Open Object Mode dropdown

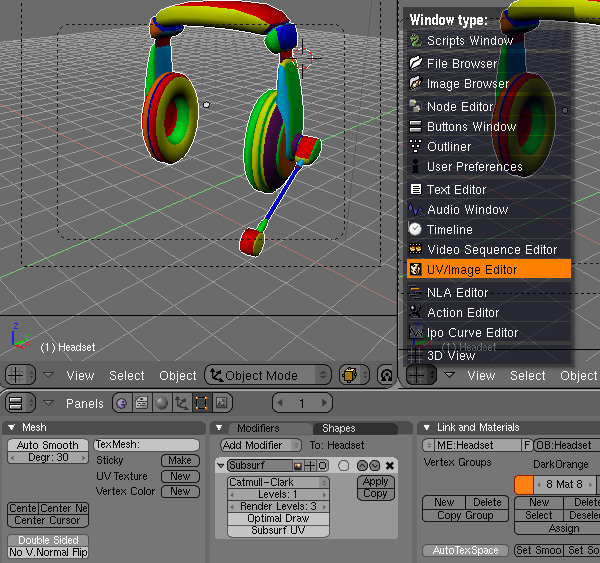pos(268,375)
